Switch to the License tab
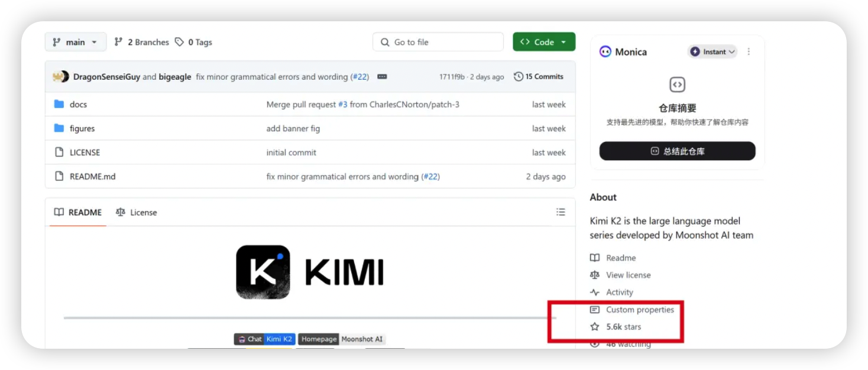The height and width of the screenshot is (370, 868). 137,212
